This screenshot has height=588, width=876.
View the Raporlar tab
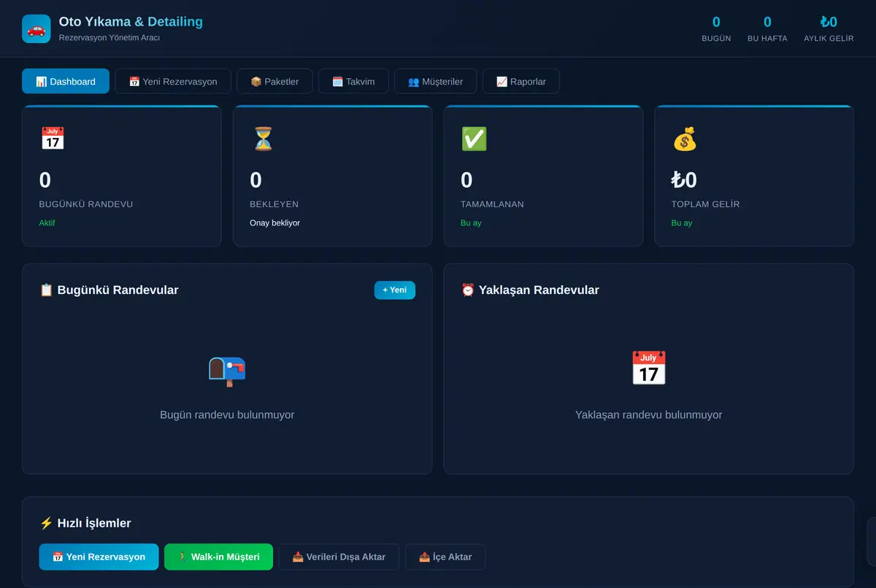pyautogui.click(x=521, y=81)
